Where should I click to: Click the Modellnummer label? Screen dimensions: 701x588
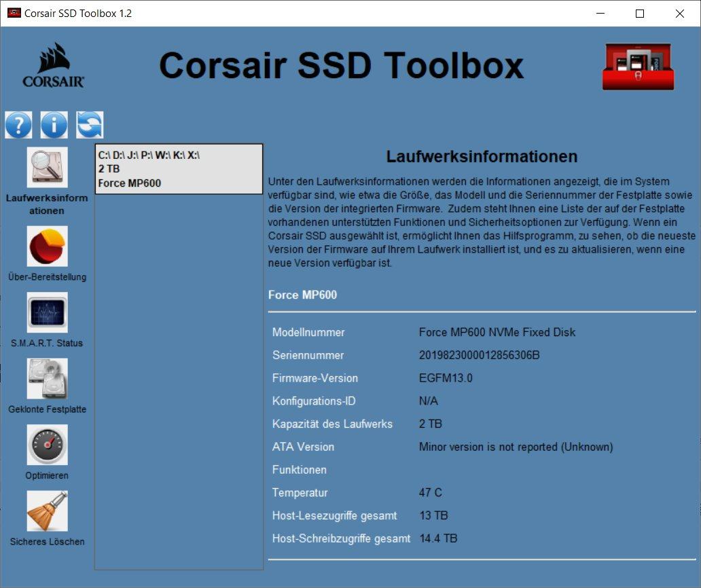coord(308,332)
